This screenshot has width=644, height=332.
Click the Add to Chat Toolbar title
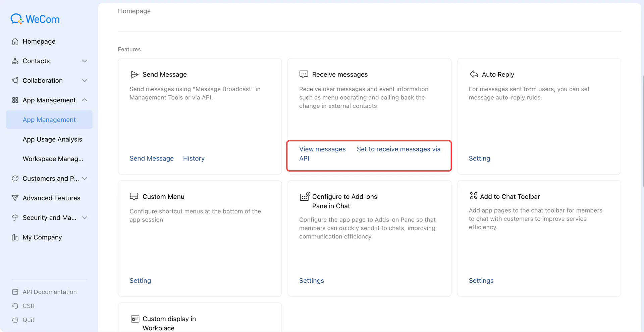pos(510,197)
